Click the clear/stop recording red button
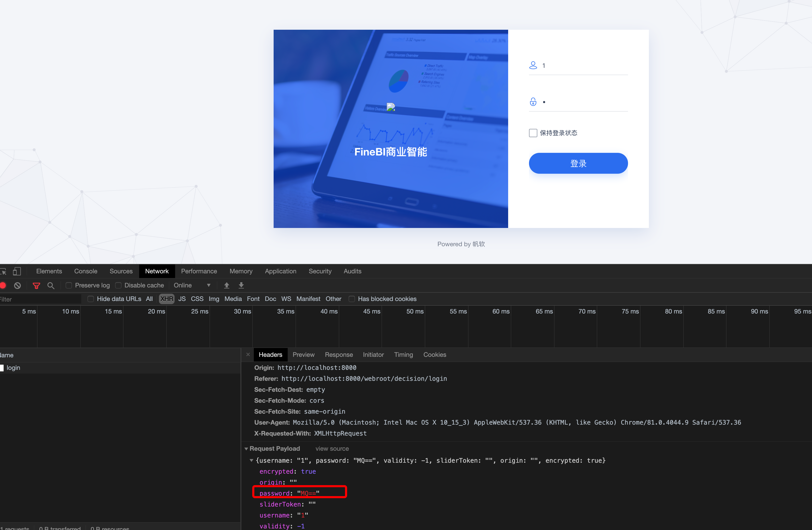This screenshot has width=812, height=530. click(x=5, y=285)
